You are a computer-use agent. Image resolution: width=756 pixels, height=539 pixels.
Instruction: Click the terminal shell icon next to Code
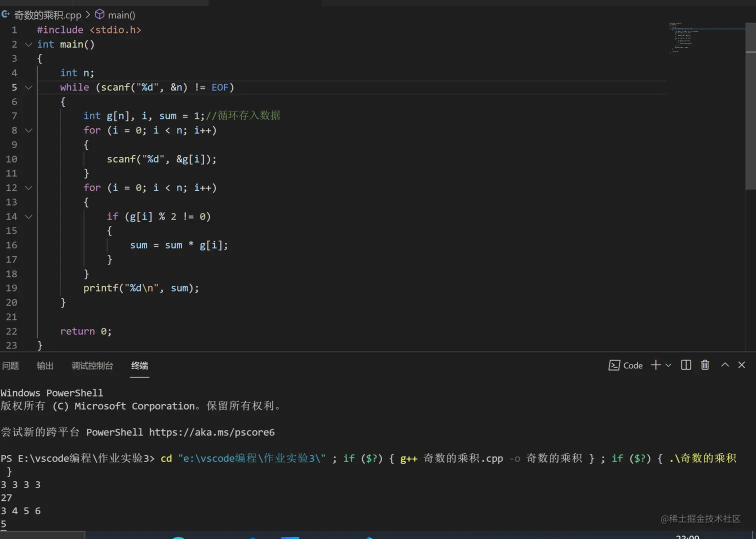(x=614, y=365)
